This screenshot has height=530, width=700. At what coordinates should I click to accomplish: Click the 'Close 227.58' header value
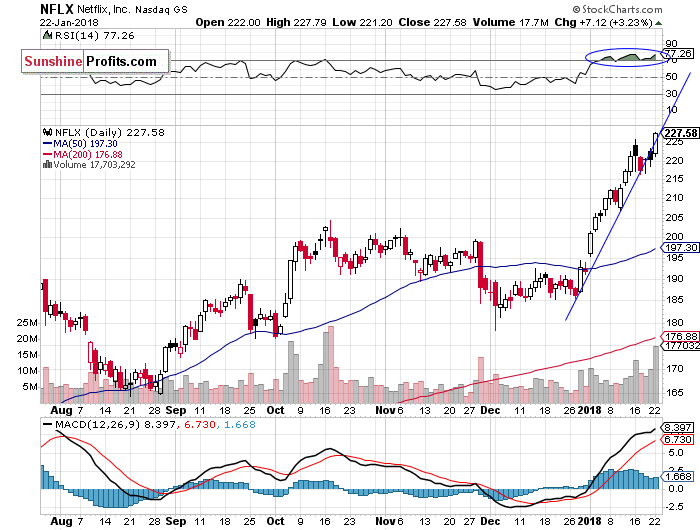click(x=433, y=22)
